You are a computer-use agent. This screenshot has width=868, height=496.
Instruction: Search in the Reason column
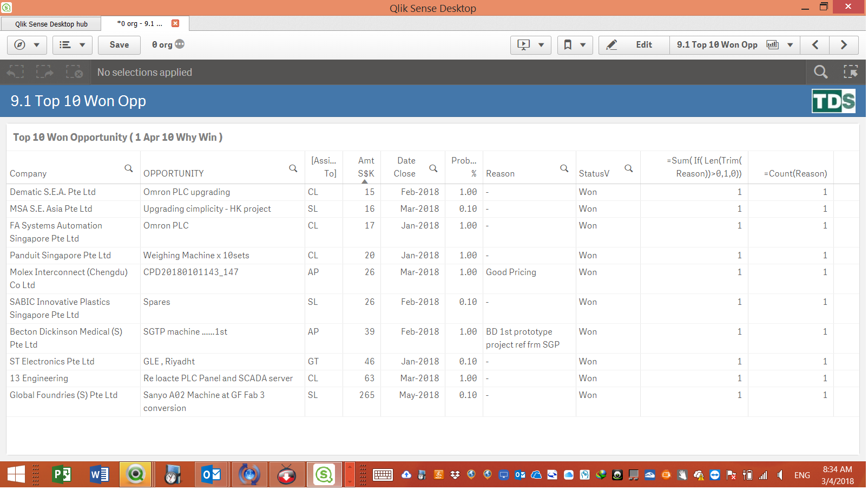pos(564,168)
